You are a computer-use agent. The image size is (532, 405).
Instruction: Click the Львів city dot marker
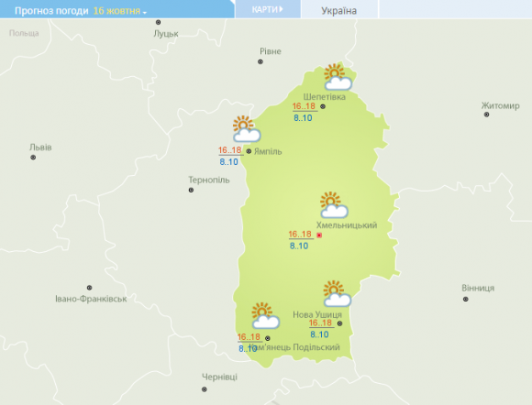coord(33,158)
